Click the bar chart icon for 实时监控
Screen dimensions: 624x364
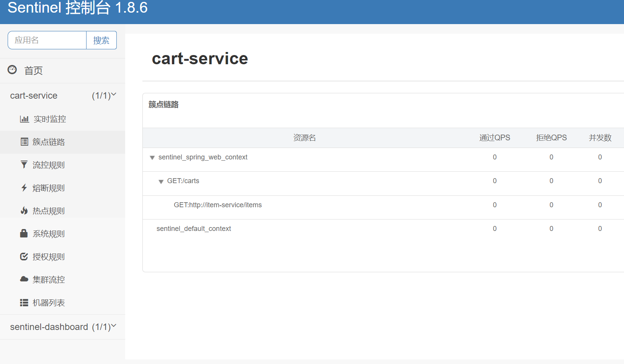pos(25,119)
